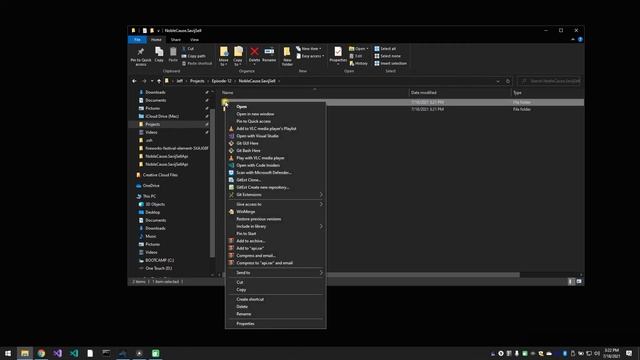640x360 pixels.
Task: Click the search box in Explorer
Action: coord(549,81)
